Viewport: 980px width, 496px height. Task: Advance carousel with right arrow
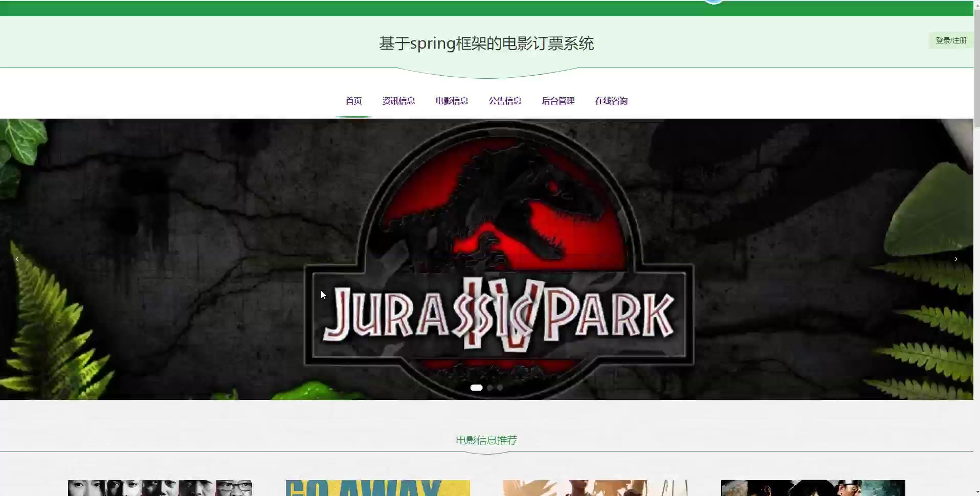pos(955,259)
